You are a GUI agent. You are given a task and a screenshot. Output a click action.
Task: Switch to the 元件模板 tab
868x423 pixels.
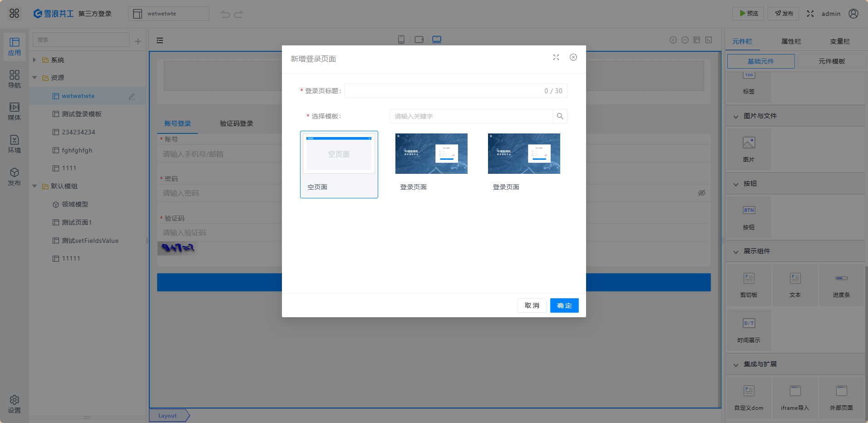pyautogui.click(x=832, y=61)
